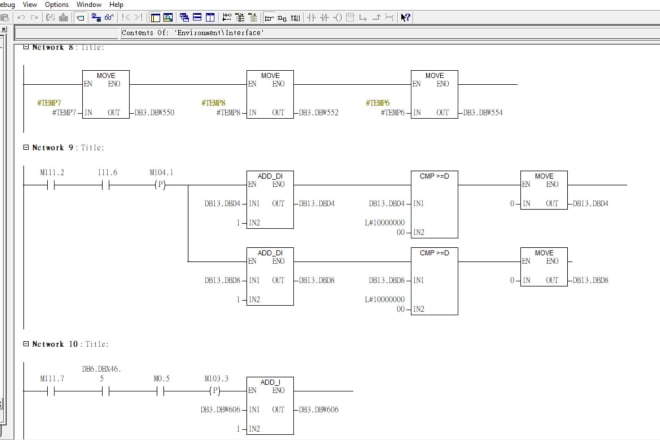Screen dimensions: 660x440
Task: Click the output address 'DB3.DBW552'
Action: pyautogui.click(x=318, y=112)
